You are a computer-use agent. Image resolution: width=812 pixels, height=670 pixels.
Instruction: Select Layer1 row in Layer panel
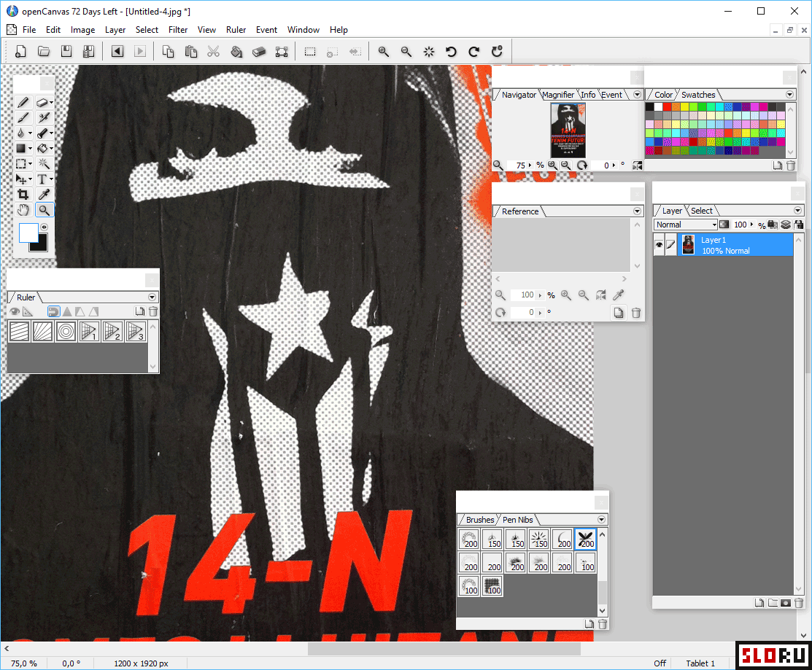[735, 245]
